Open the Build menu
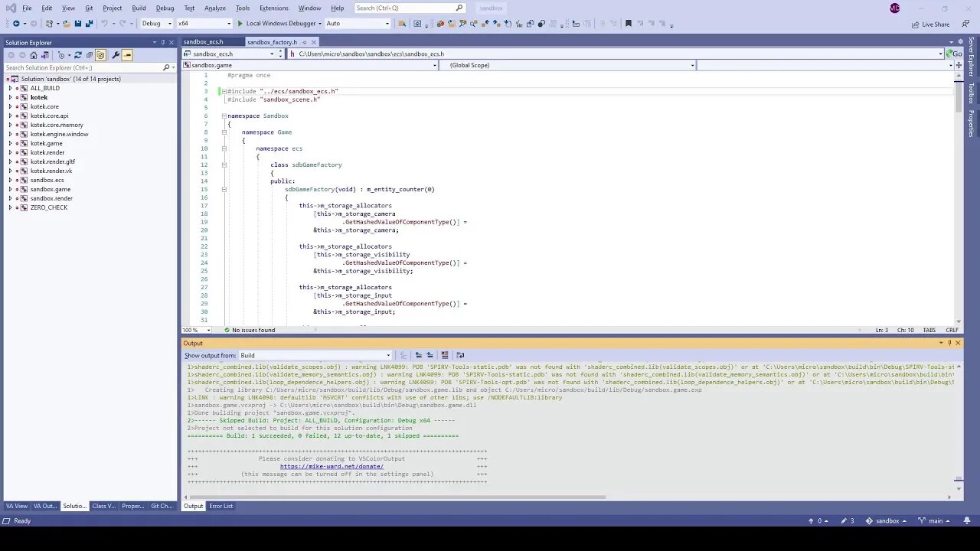Screen dimensions: 980x551 tap(139, 8)
